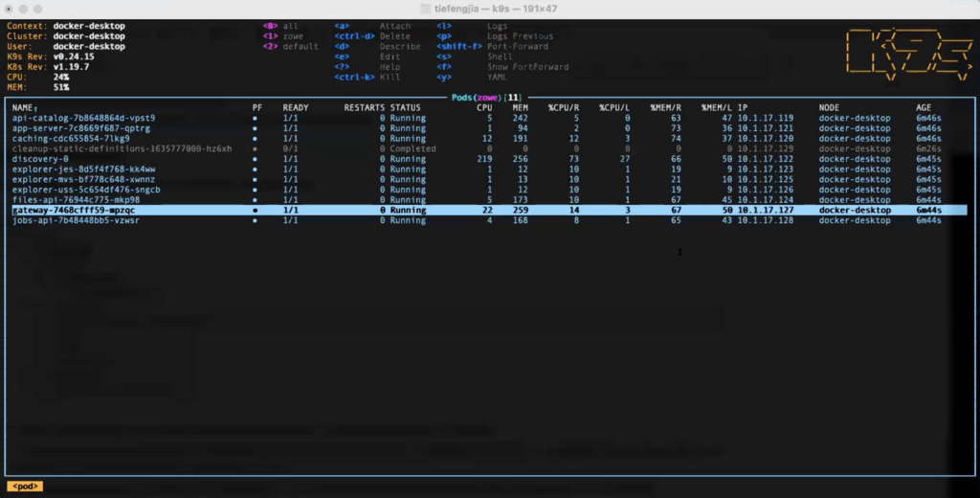This screenshot has height=498, width=980.
Task: Select the <1> zowe namespace shortcut
Action: (283, 36)
